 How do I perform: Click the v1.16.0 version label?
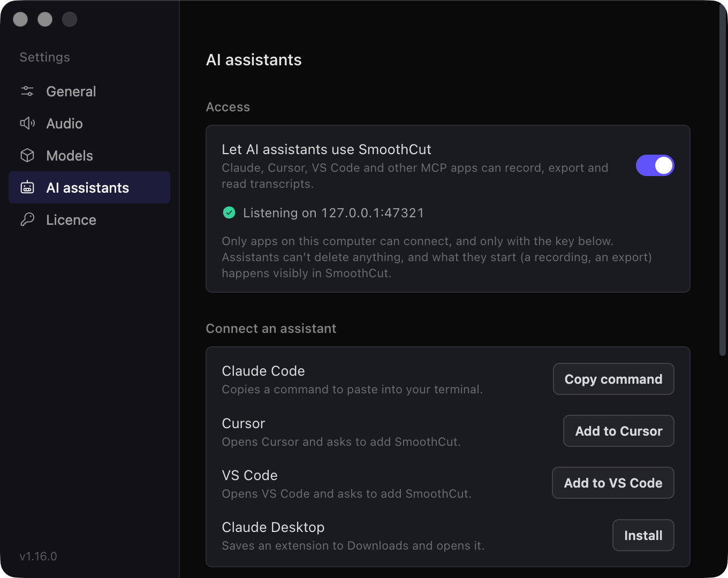coord(39,556)
